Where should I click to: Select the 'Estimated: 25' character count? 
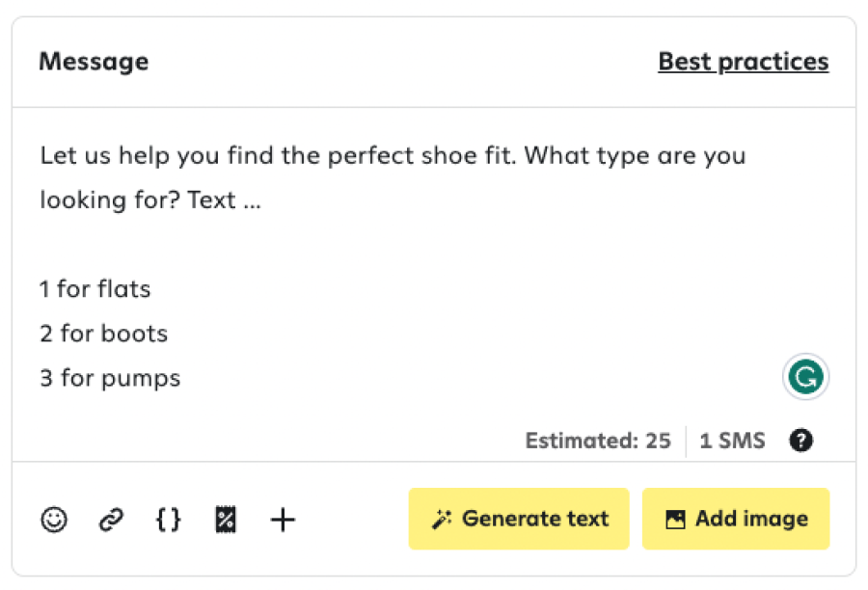coord(598,441)
